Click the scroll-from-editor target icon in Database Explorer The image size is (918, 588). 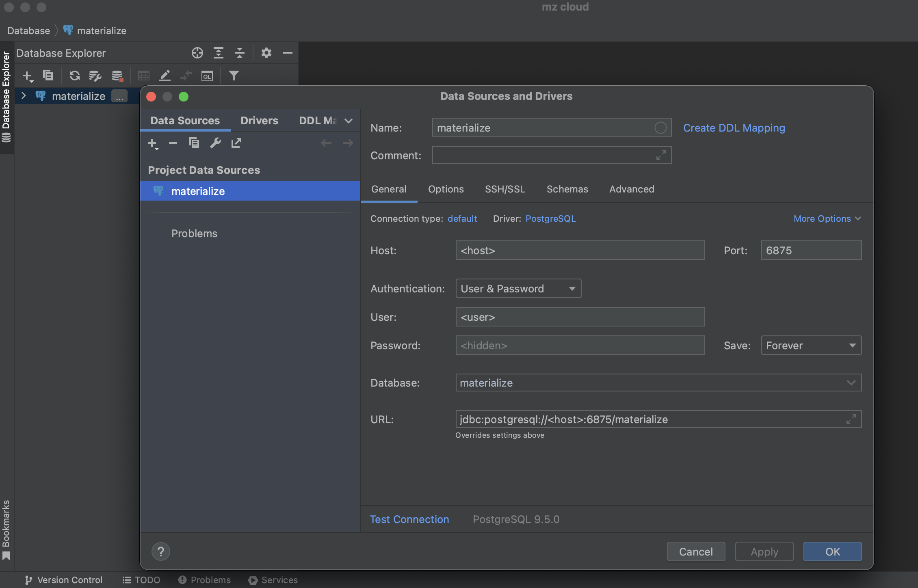(x=197, y=53)
